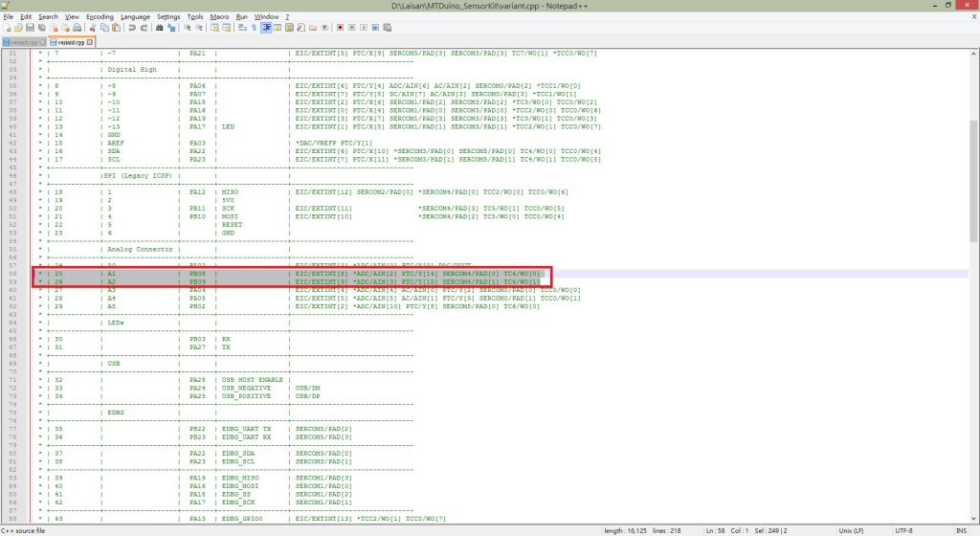Image resolution: width=980 pixels, height=536 pixels.
Task: Open the Run menu
Action: (242, 17)
